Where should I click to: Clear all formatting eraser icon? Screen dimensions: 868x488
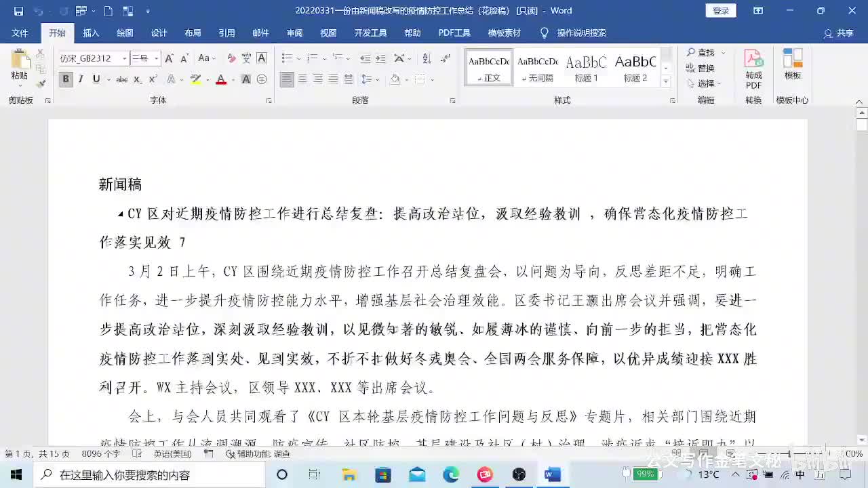point(231,59)
